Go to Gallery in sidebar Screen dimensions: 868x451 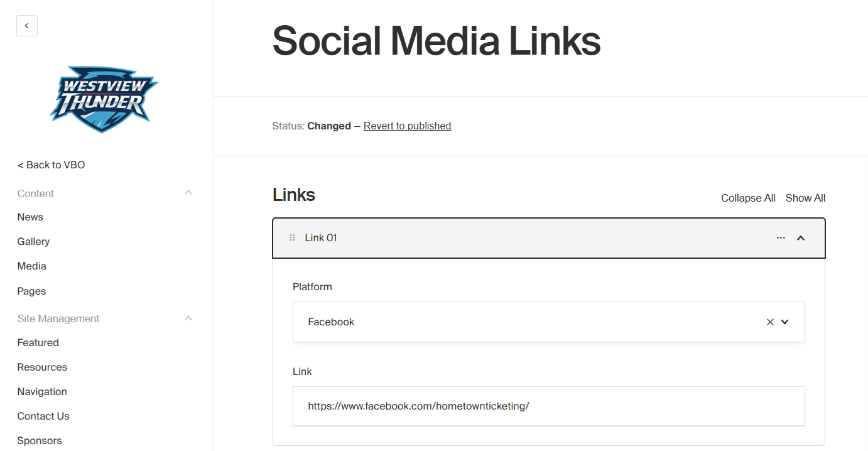(x=33, y=242)
